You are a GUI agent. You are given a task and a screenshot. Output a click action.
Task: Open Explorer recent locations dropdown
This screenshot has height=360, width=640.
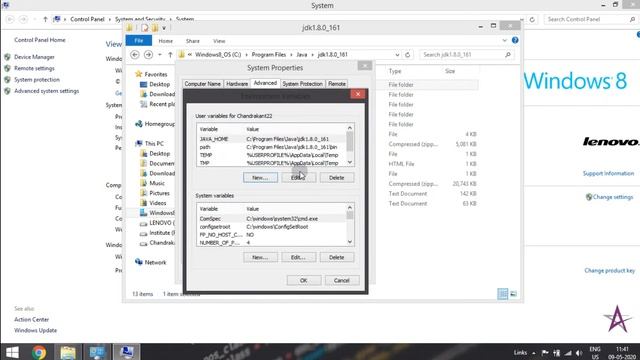[160, 55]
